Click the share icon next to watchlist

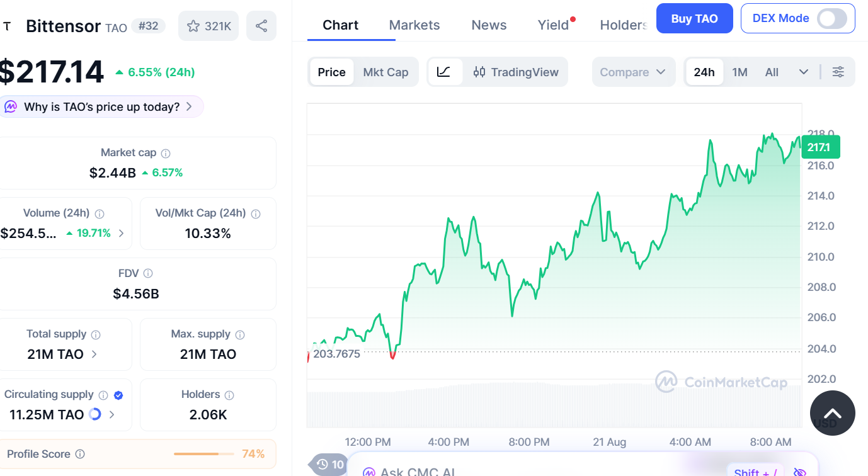point(261,26)
